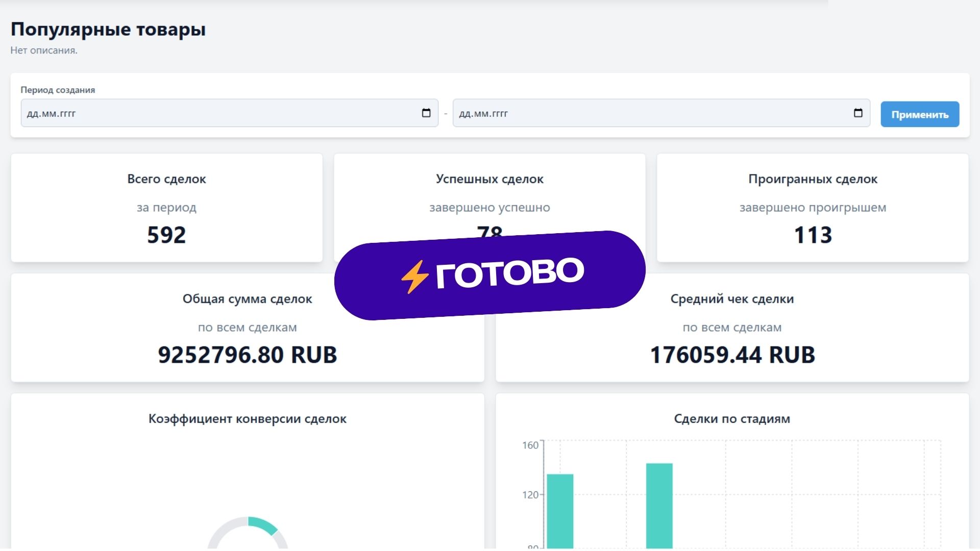The height and width of the screenshot is (551, 980).
Task: Open calendar picker on end date field
Action: point(858,113)
